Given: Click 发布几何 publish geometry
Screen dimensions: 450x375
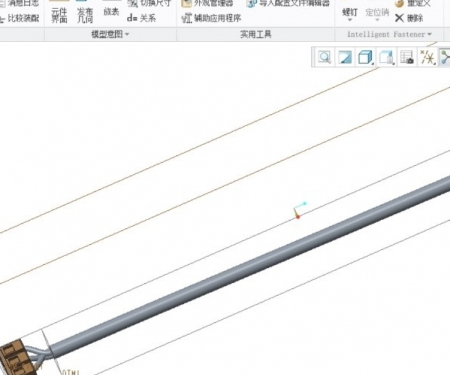Looking at the screenshot, I should (85, 13).
